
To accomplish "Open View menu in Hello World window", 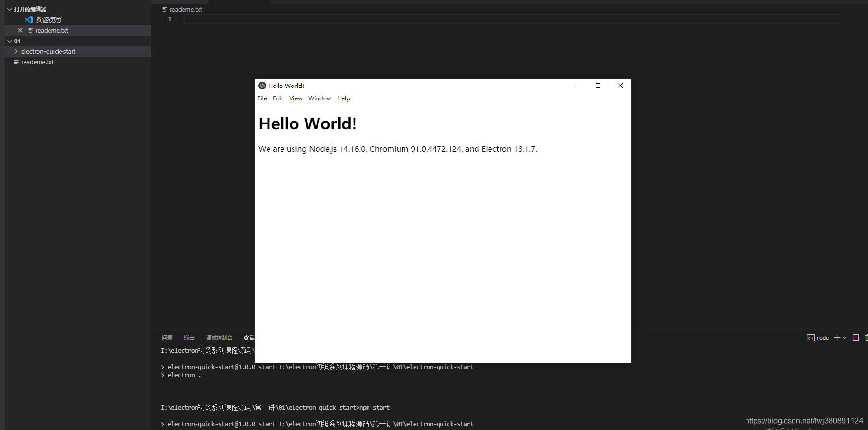I will tap(295, 98).
